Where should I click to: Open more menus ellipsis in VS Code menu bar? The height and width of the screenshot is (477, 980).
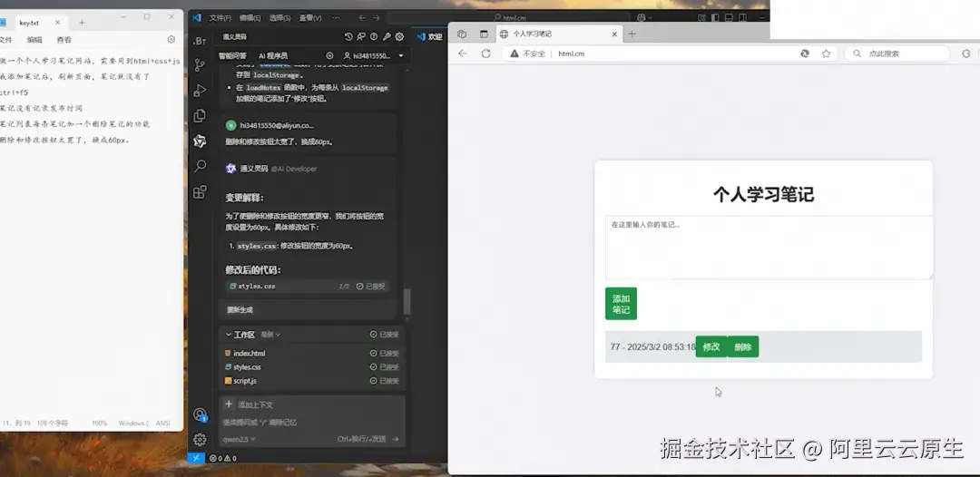tap(337, 17)
